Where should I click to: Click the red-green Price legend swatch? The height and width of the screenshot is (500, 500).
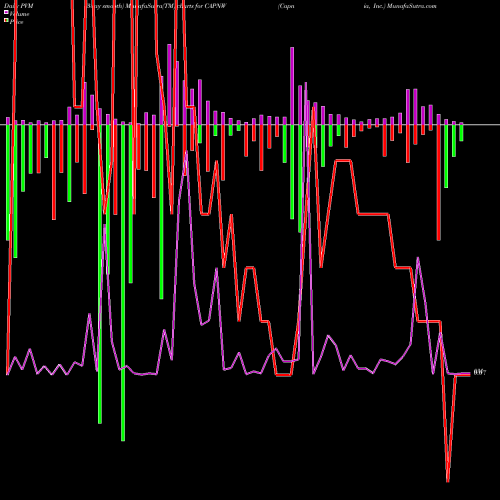(6, 21)
